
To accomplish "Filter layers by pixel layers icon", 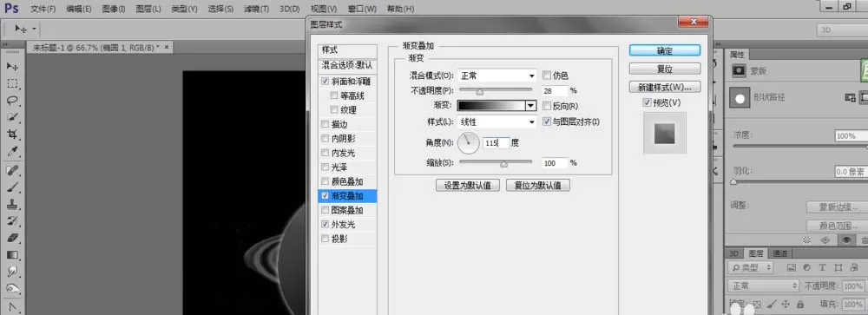I will [791, 267].
